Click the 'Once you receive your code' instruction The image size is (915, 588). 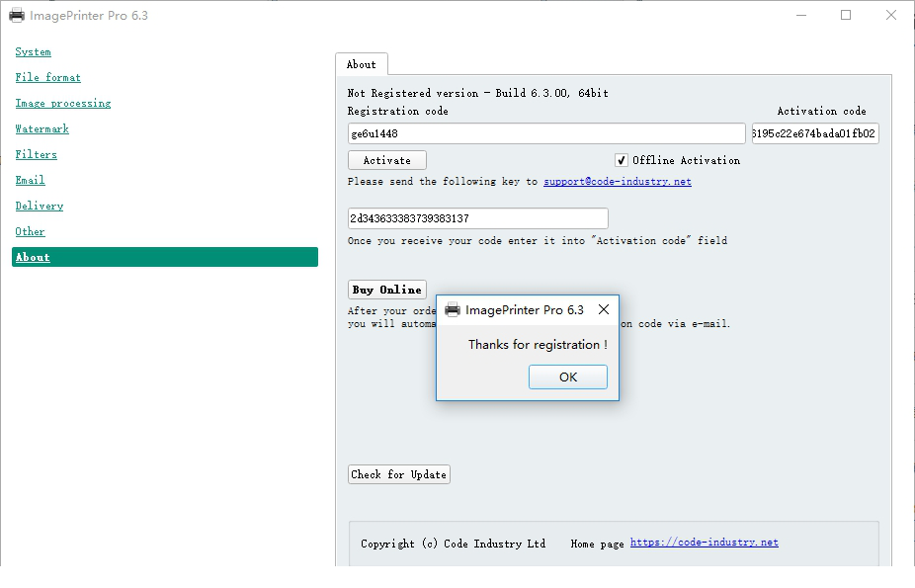(538, 241)
